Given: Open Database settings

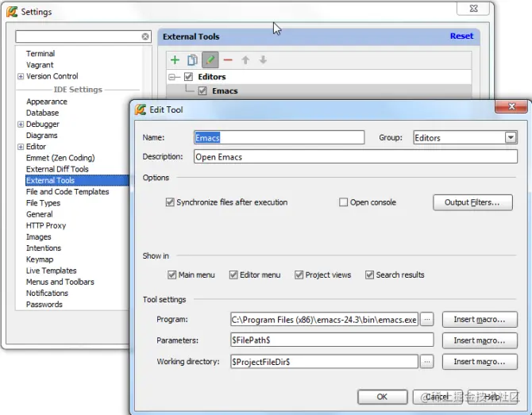Looking at the screenshot, I should (x=42, y=113).
